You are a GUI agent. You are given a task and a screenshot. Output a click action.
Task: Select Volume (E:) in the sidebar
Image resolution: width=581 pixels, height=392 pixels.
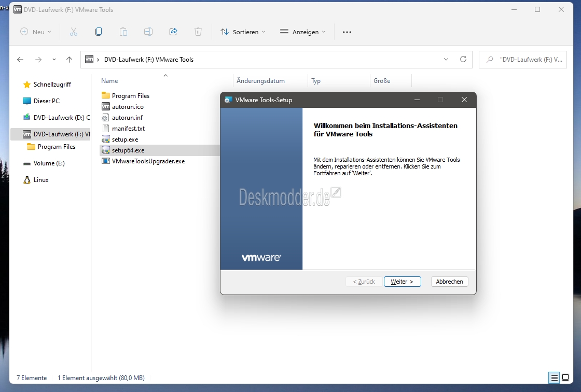[x=49, y=163]
